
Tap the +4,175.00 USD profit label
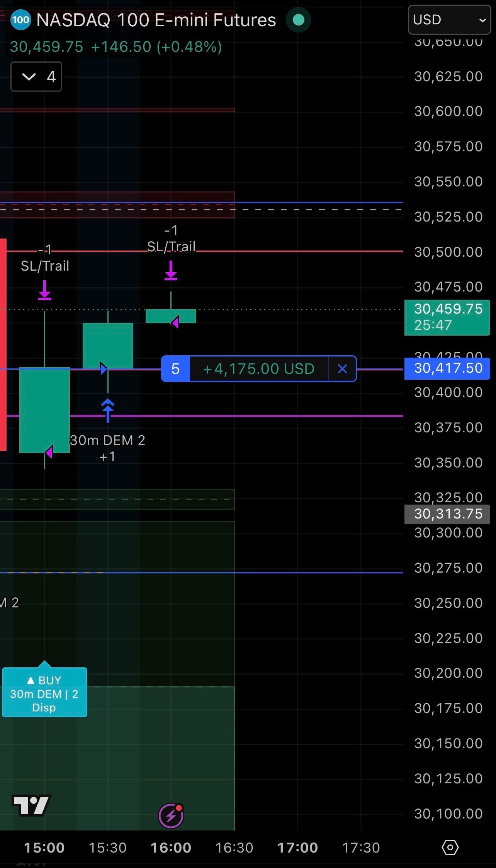click(259, 369)
